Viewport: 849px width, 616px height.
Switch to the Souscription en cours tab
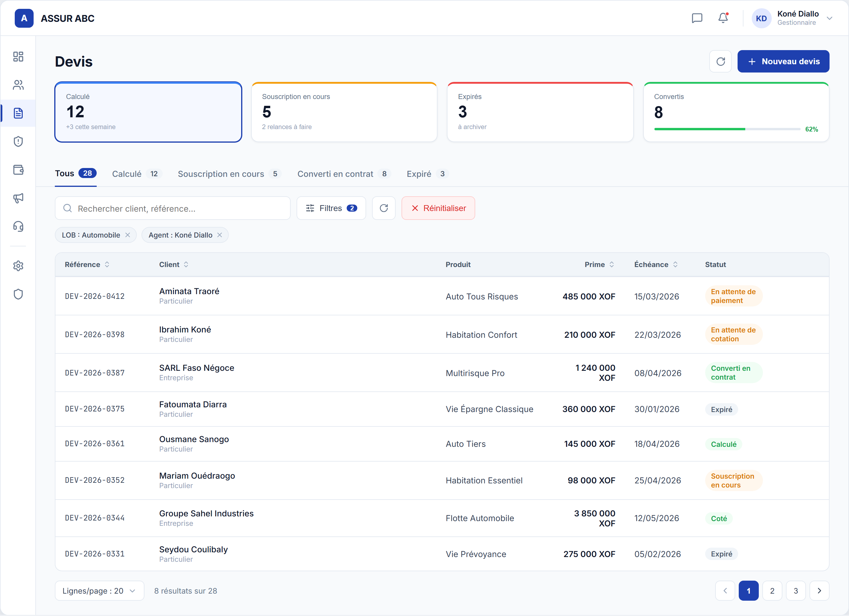[229, 174]
